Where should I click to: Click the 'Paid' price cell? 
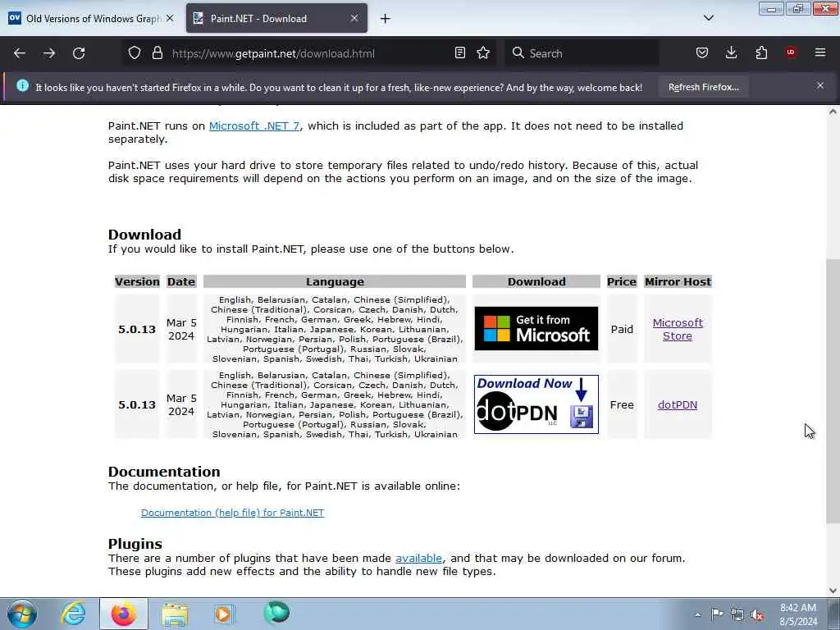[x=622, y=330]
